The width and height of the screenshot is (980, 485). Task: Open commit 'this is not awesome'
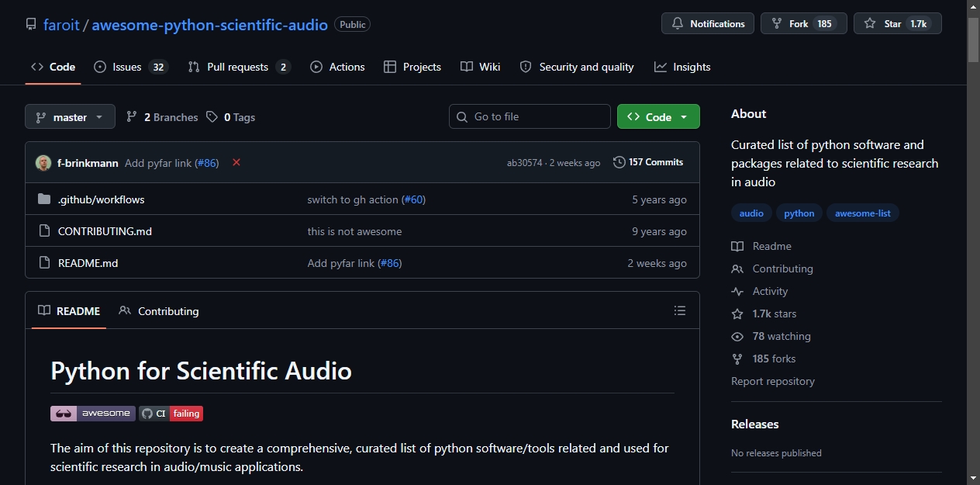pos(354,231)
